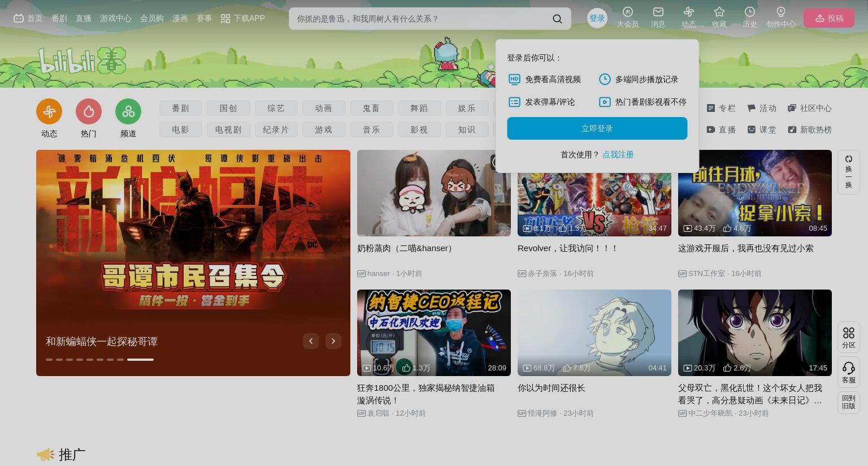Click 回到旧版 button

(x=849, y=402)
